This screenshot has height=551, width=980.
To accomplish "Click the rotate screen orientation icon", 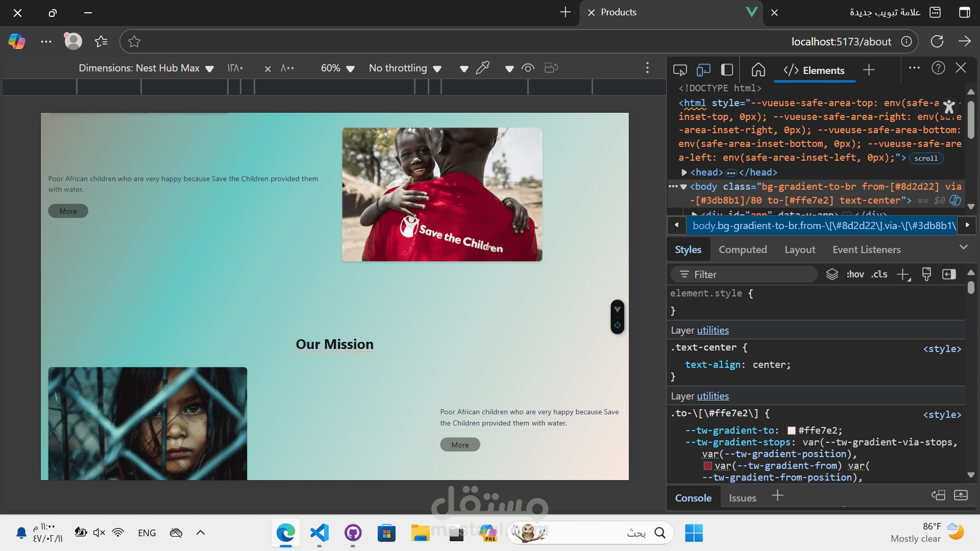I will pyautogui.click(x=551, y=68).
